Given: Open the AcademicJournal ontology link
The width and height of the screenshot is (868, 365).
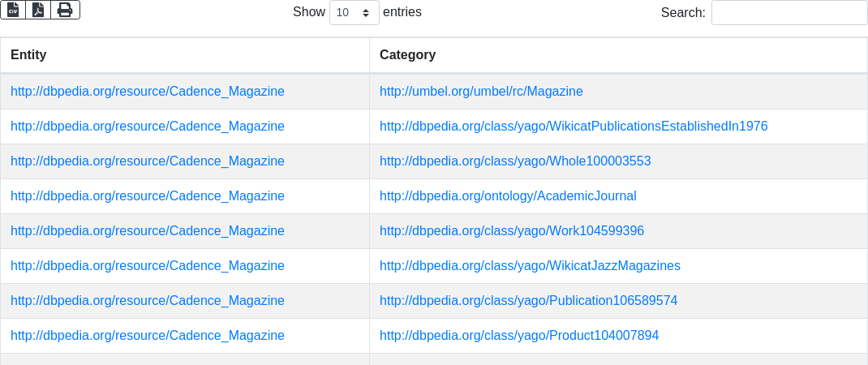Looking at the screenshot, I should [x=508, y=196].
